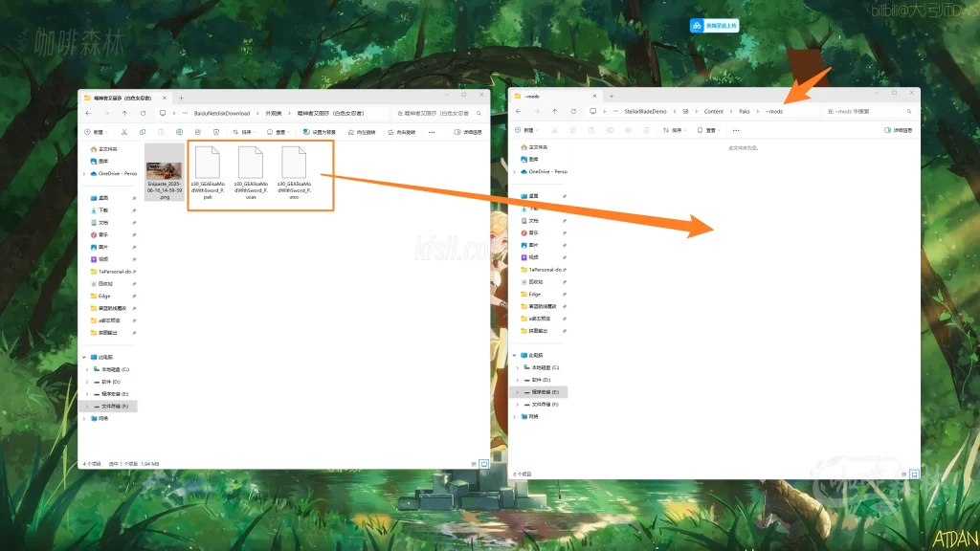The height and width of the screenshot is (551, 980).
Task: Click the Rename icon in left window toolbar
Action: [x=179, y=132]
